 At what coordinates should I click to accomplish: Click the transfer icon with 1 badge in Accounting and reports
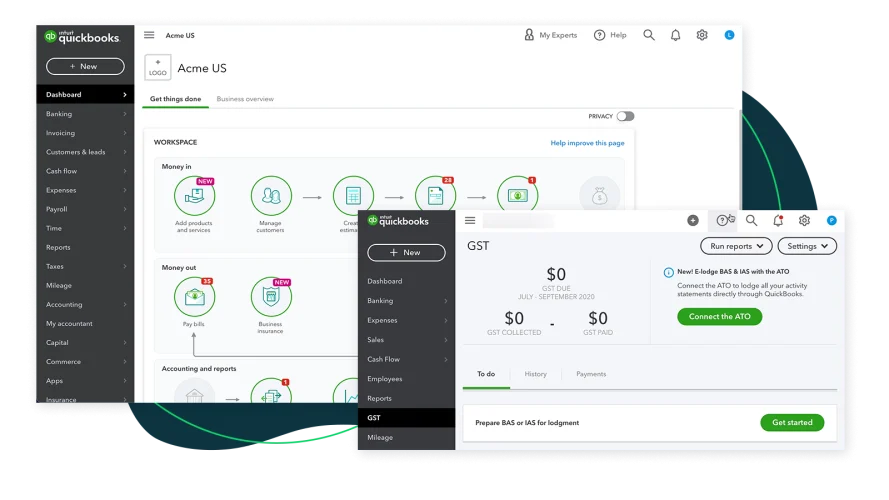point(271,391)
